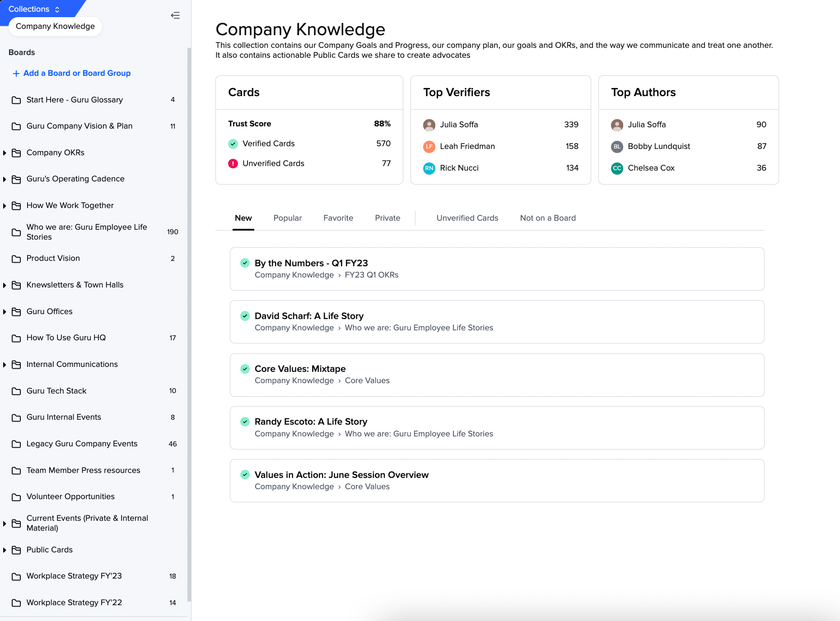840x621 pixels.
Task: Collapse the sidebar with the collapse icon
Action: (x=175, y=15)
